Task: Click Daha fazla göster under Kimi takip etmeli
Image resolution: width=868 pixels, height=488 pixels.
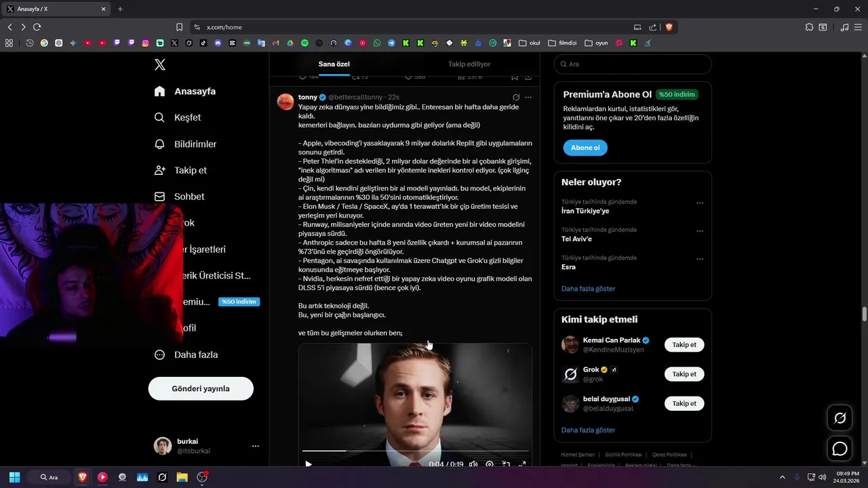Action: tap(588, 430)
